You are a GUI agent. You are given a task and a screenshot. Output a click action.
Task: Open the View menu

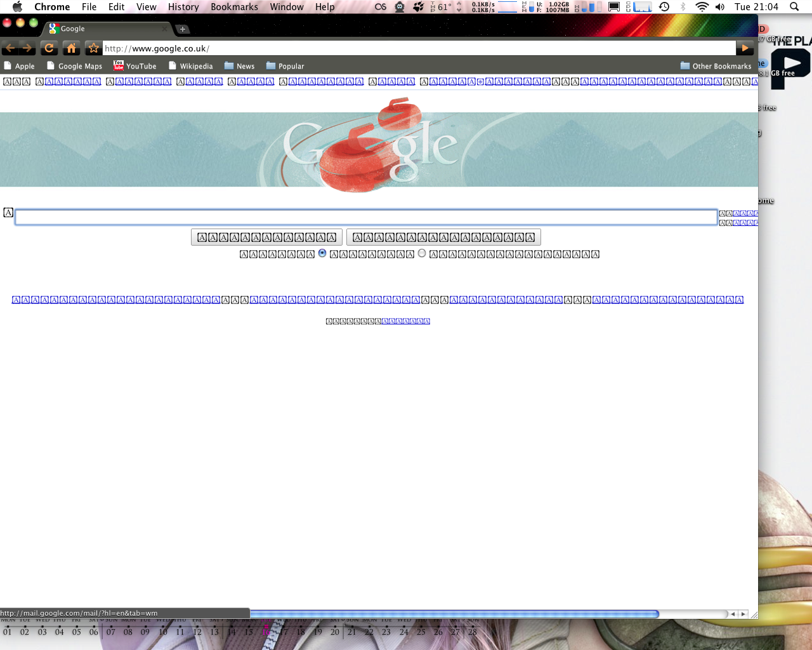pos(147,7)
